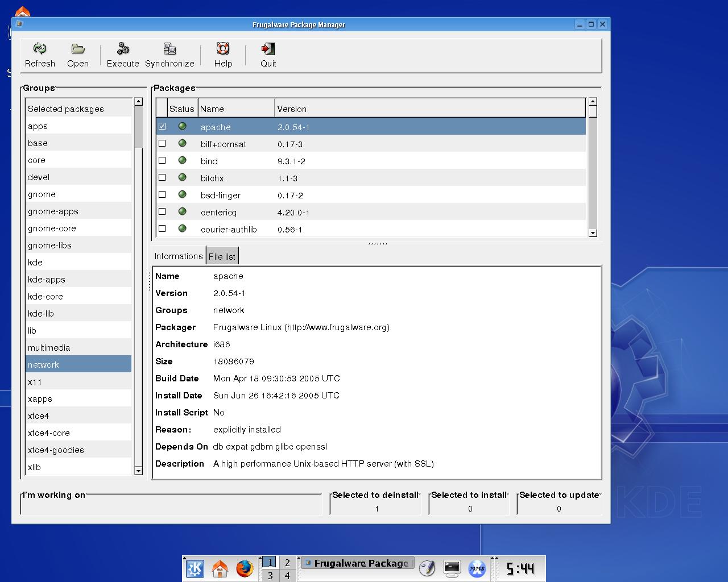Select the network group
This screenshot has height=582, width=728.
[78, 364]
